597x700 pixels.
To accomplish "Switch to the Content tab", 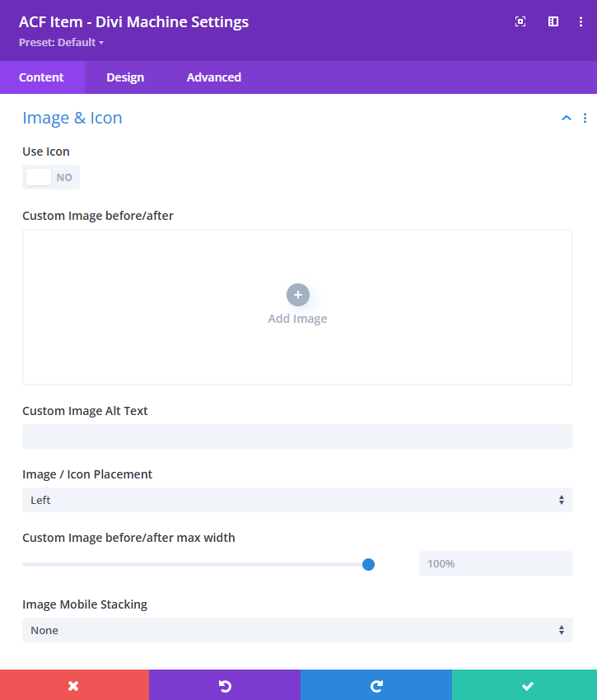I will click(x=41, y=77).
